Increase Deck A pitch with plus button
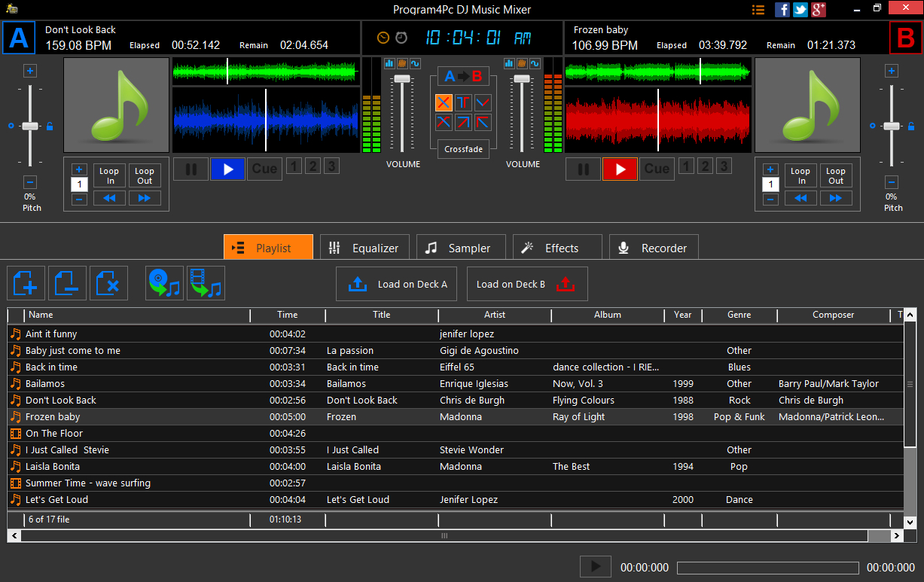This screenshot has width=924, height=582. (x=30, y=72)
